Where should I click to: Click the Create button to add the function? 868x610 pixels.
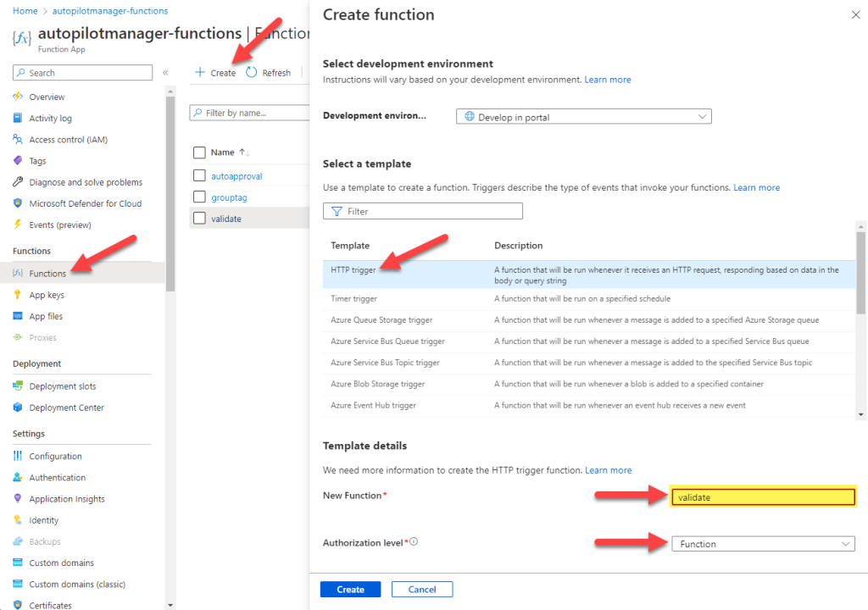350,588
